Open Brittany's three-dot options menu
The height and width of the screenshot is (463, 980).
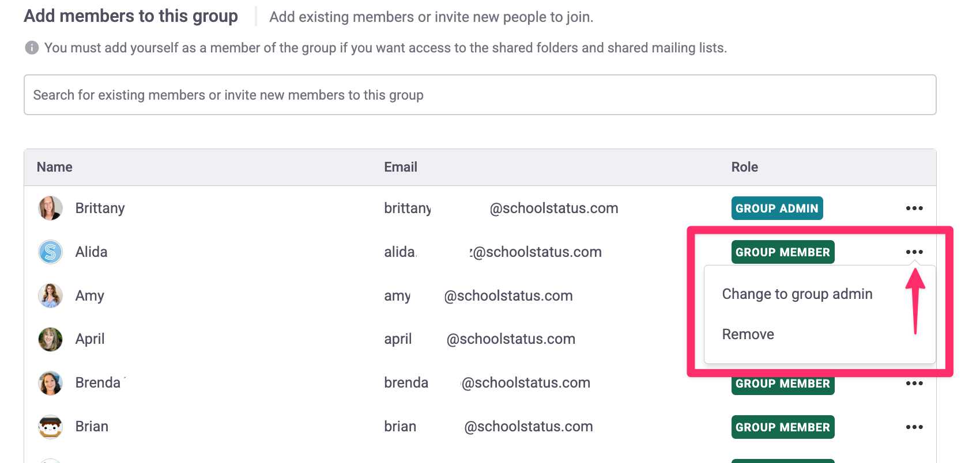(x=914, y=208)
